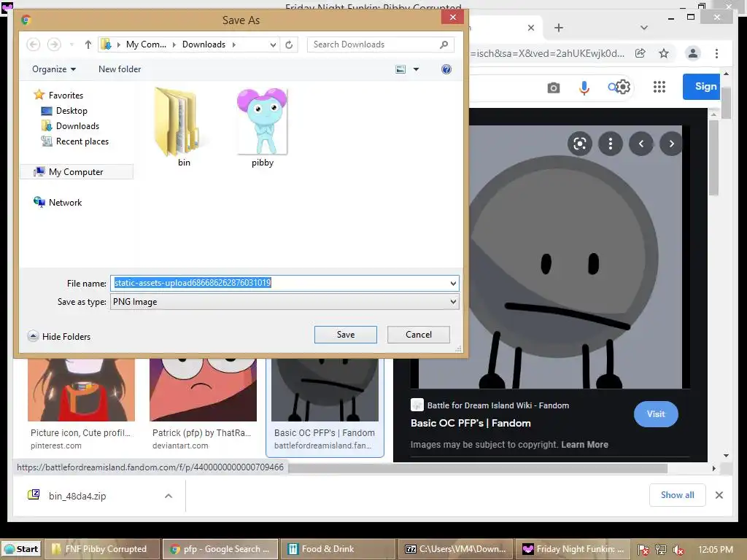Go up one folder level

coord(88,44)
